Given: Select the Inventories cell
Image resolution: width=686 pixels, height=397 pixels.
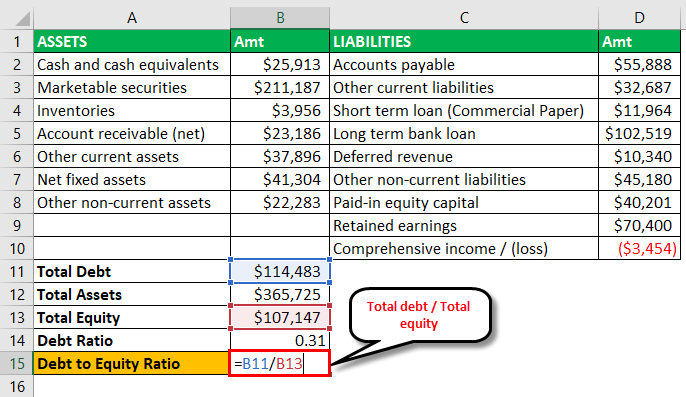Looking at the screenshot, I should pos(132,111).
